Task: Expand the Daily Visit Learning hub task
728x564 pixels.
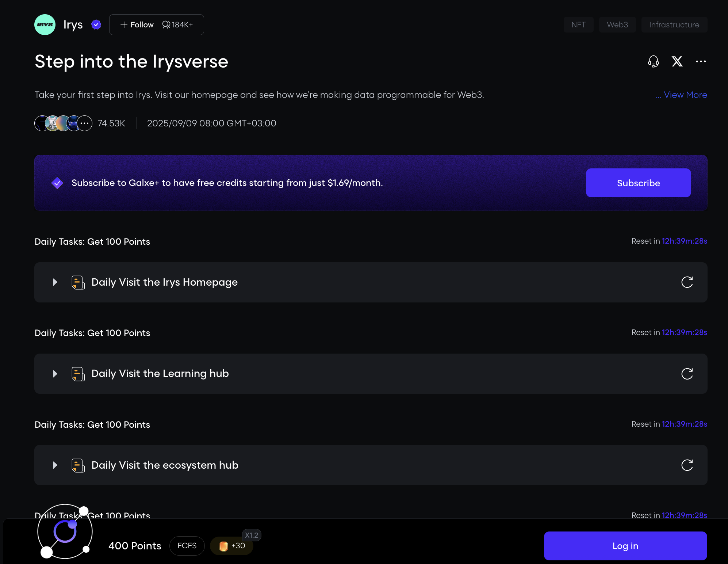Action: tap(55, 374)
